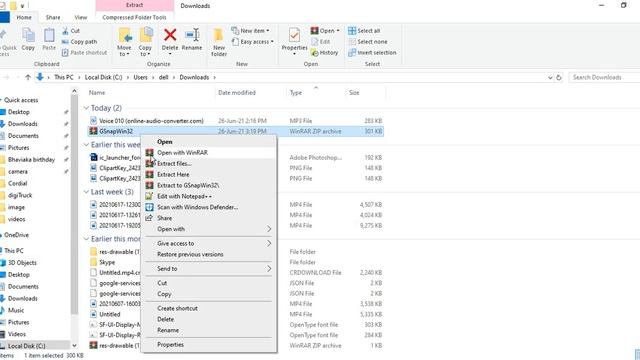This screenshot has width=640, height=360.
Task: Choose Rename in the context menu
Action: click(209, 330)
